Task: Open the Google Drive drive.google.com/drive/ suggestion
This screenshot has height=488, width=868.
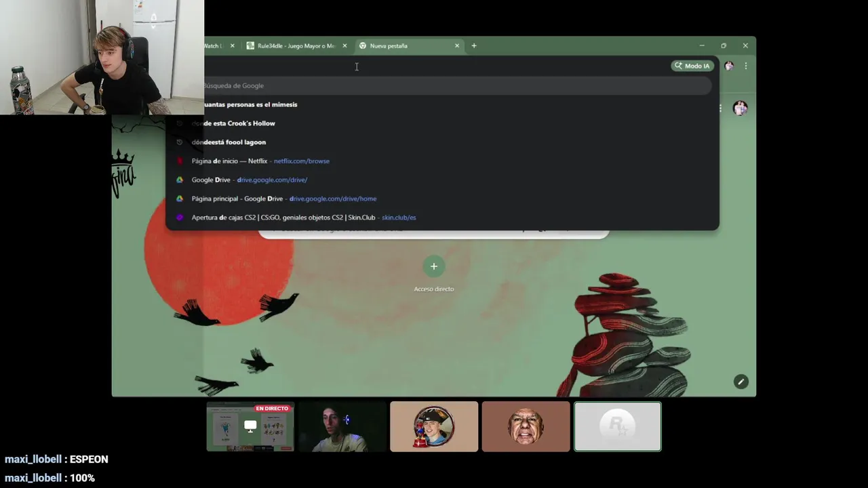Action: pyautogui.click(x=442, y=180)
